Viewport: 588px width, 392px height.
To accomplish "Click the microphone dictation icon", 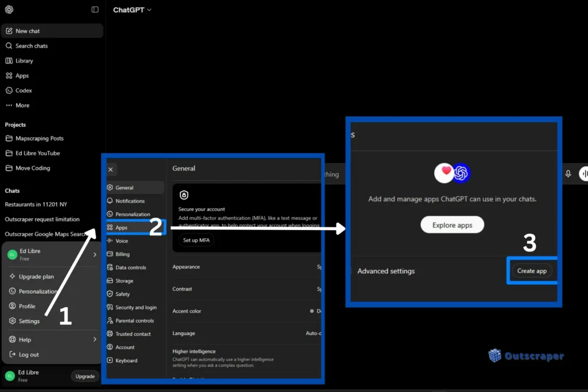I will tap(568, 174).
